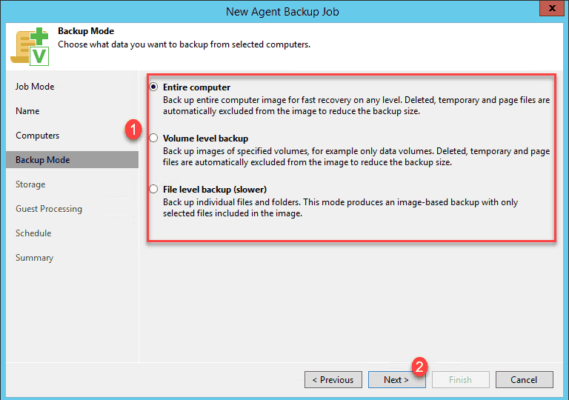The width and height of the screenshot is (569, 400).
Task: Click the Volume level backup label text
Action: 206,138
